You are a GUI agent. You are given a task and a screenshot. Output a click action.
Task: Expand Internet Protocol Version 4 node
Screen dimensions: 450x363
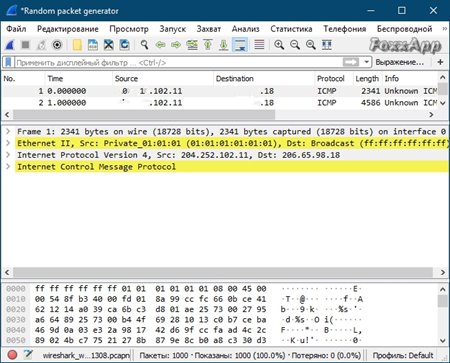(8, 155)
